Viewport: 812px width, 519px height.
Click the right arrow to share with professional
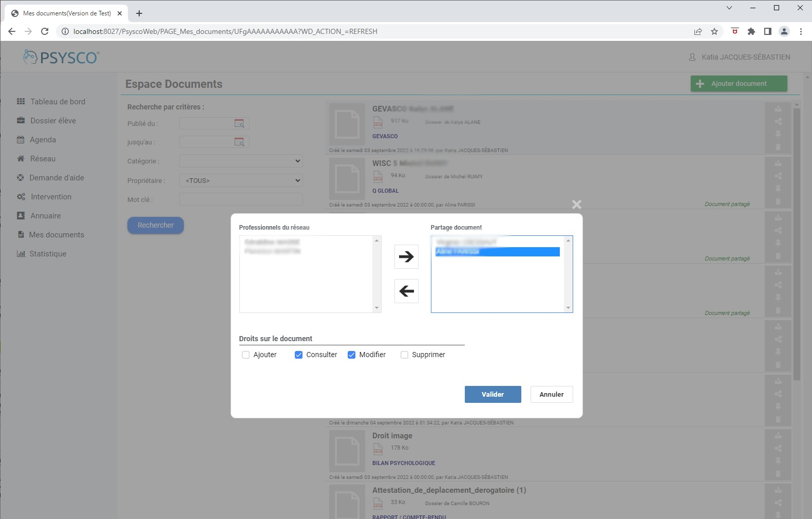pos(406,256)
